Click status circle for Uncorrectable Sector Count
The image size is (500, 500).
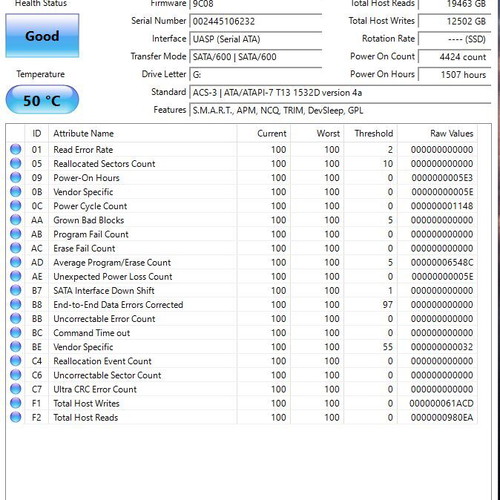coord(15,375)
